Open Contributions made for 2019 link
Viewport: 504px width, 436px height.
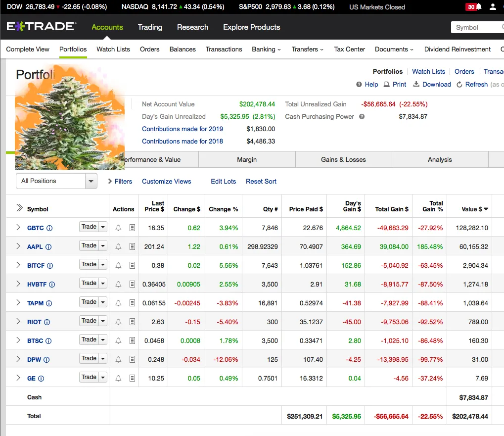click(182, 129)
